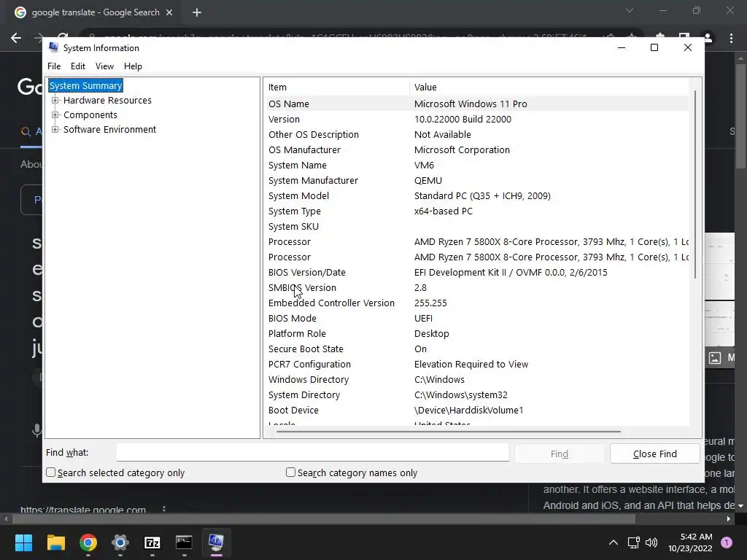This screenshot has width=747, height=560.
Task: Open the notification badge in the taskbar
Action: (726, 542)
